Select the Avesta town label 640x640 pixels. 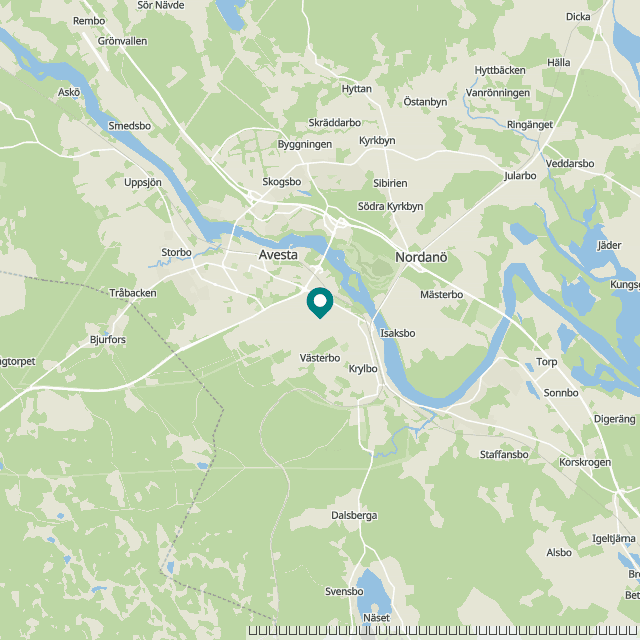pyautogui.click(x=278, y=255)
